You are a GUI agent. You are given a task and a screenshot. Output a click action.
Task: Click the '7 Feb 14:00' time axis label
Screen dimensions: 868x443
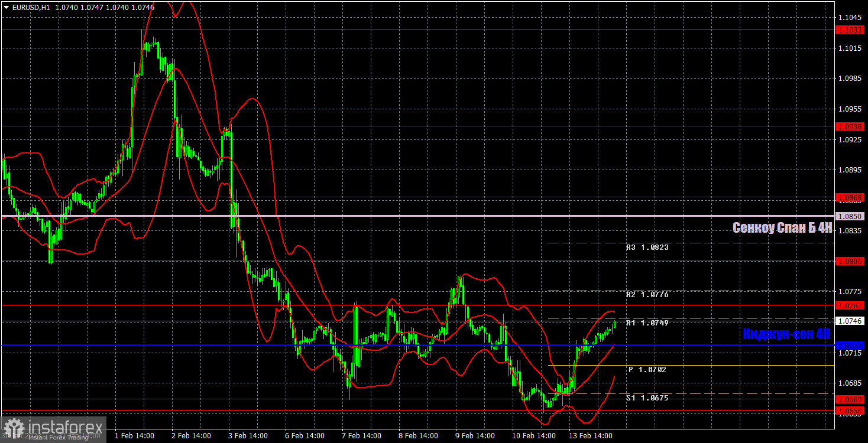click(x=361, y=436)
